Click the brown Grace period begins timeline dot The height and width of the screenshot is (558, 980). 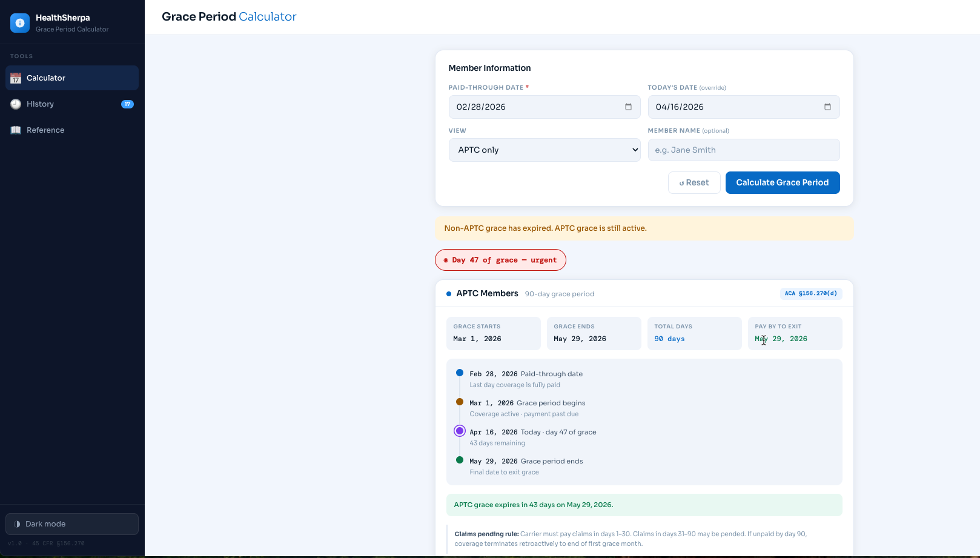click(460, 402)
